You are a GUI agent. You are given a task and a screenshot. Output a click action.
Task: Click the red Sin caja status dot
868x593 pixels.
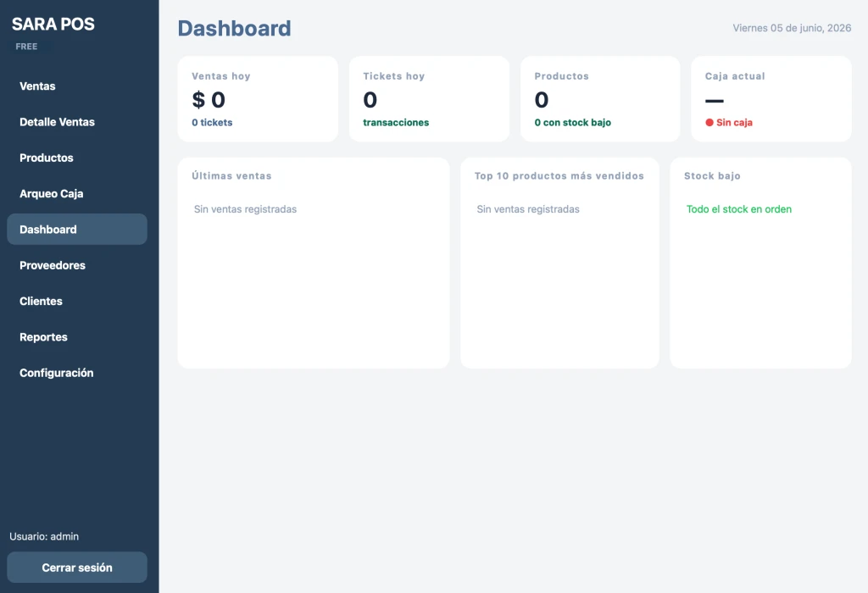tap(709, 123)
